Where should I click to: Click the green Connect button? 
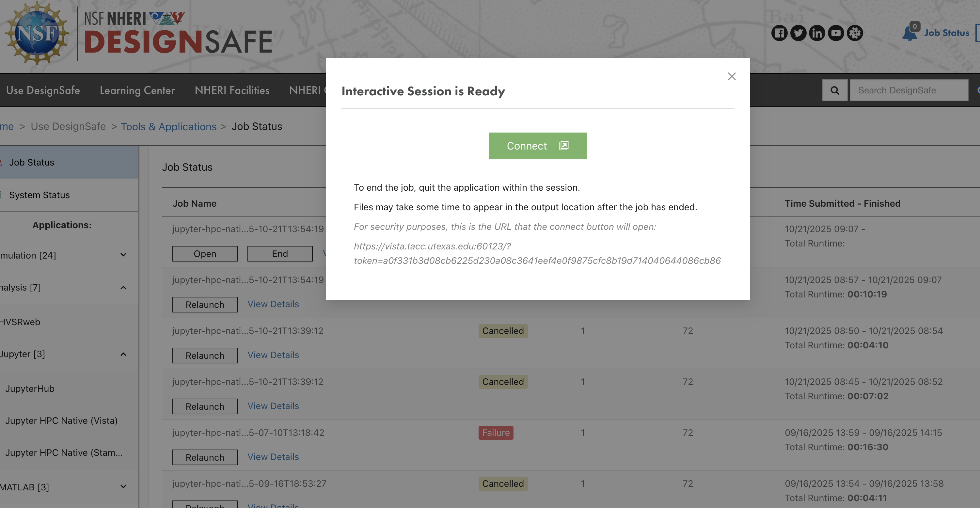pyautogui.click(x=537, y=146)
